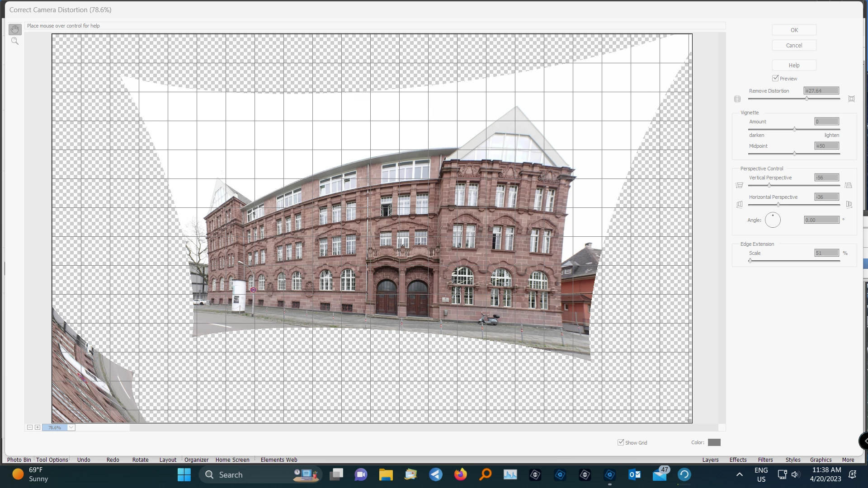Screen dimensions: 868x488
Task: Click the Remove Distortion value field
Action: point(821,91)
